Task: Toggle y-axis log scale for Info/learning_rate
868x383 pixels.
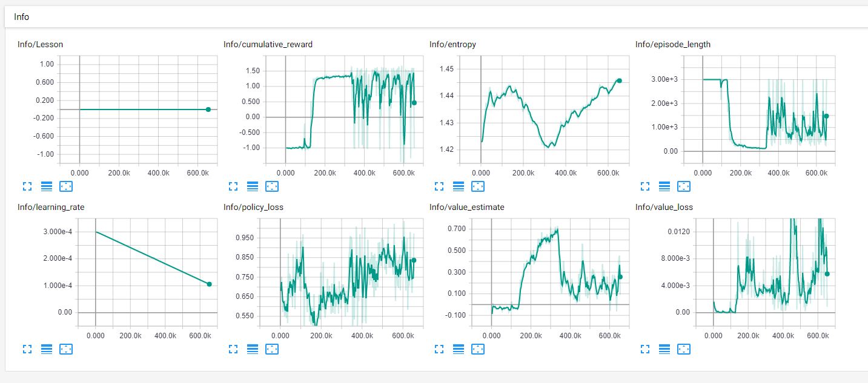Action: pyautogui.click(x=47, y=349)
